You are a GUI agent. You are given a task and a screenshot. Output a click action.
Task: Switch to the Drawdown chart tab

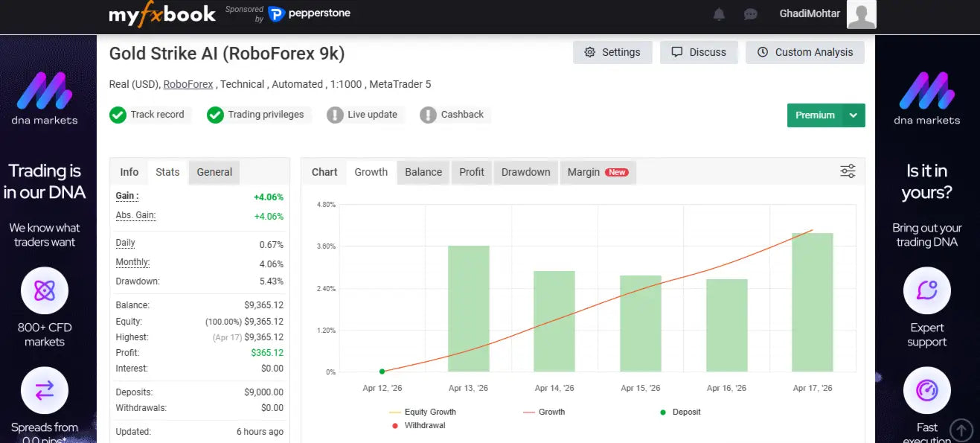click(x=525, y=172)
